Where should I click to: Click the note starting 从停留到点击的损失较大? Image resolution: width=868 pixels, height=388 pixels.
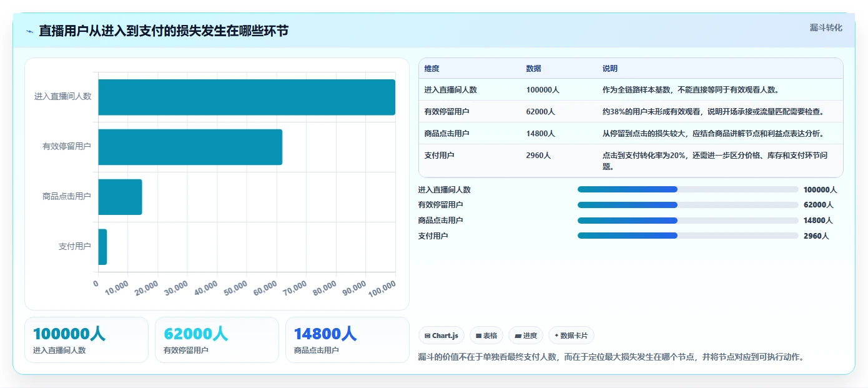click(713, 134)
